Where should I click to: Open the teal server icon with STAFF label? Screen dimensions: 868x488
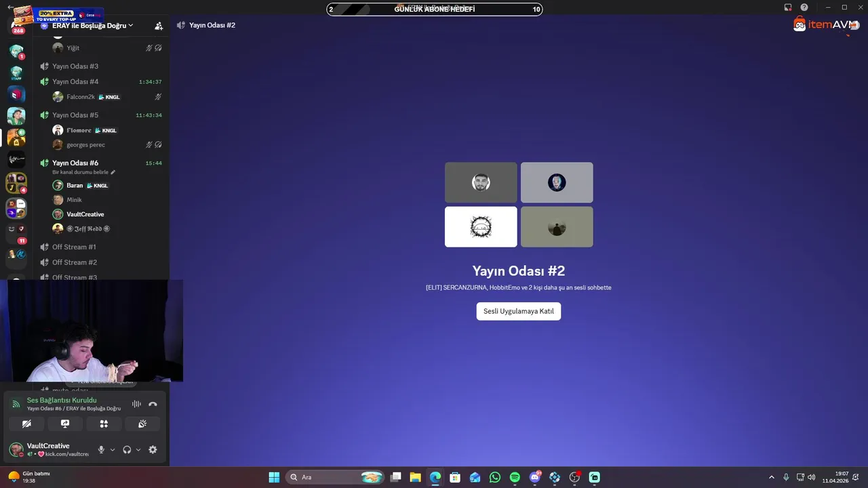pos(16,73)
